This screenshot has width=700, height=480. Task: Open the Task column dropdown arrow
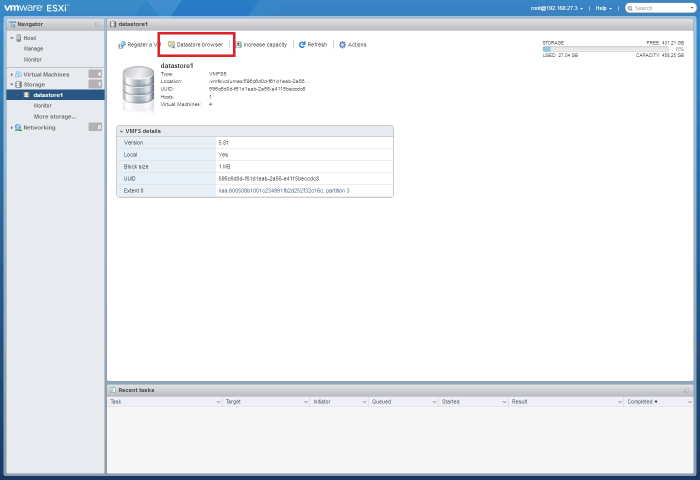point(218,402)
